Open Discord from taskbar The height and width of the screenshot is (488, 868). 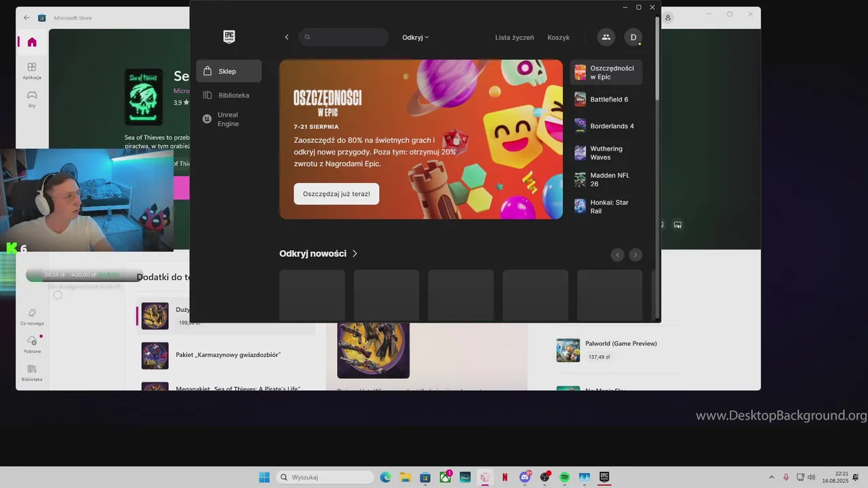(525, 477)
